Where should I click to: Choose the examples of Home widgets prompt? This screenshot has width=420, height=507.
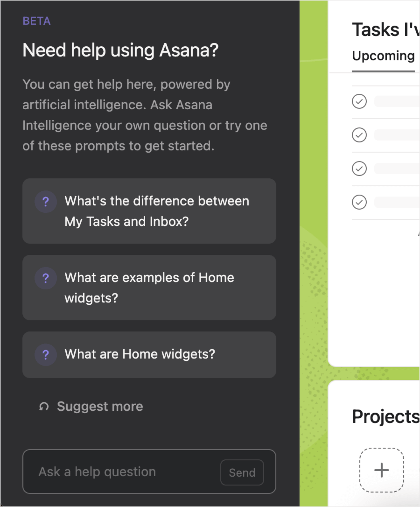click(149, 287)
